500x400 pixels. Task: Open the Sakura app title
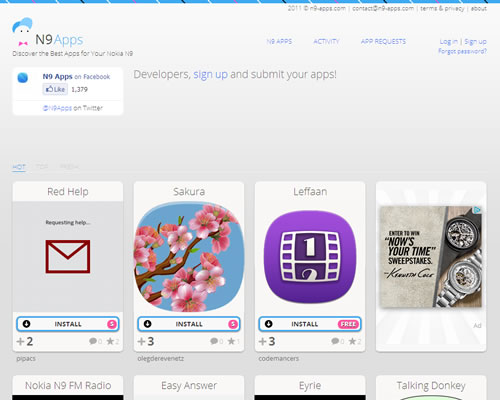pos(189,192)
